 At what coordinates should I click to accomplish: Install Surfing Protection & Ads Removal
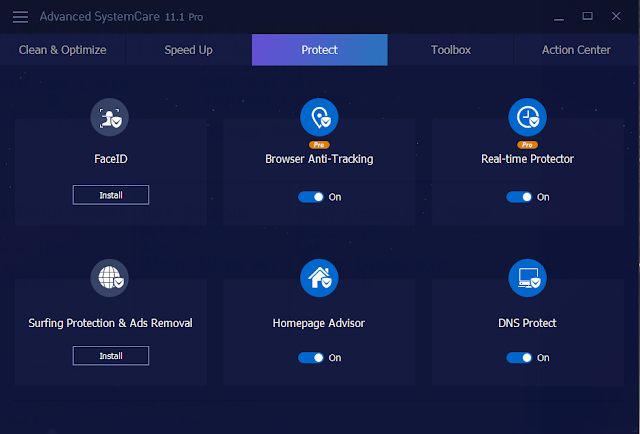tap(111, 356)
